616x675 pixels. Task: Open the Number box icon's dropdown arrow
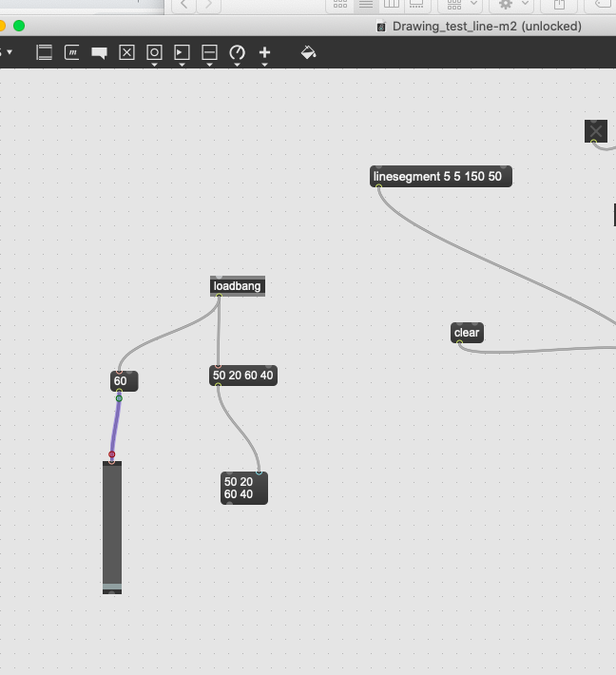(x=182, y=65)
